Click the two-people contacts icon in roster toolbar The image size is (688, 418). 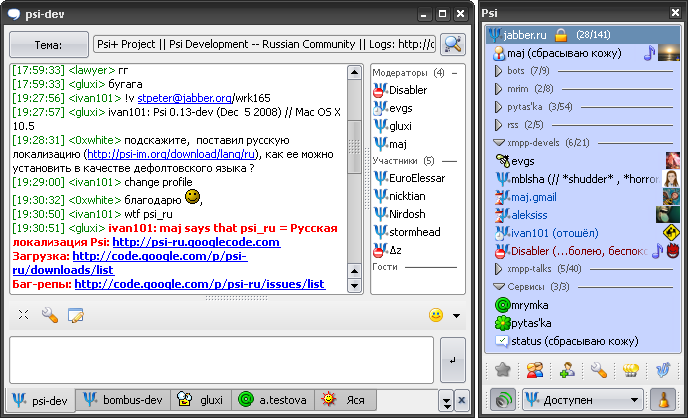(x=535, y=370)
